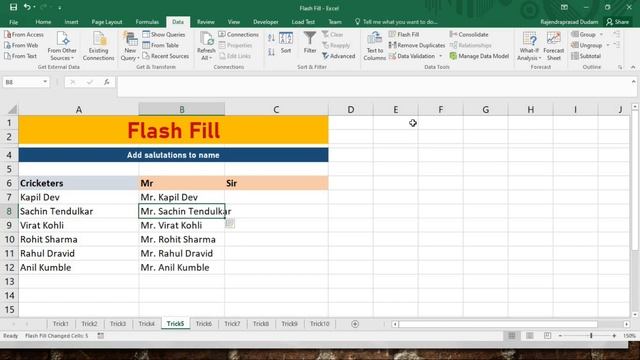Click the Group button in Outline
The height and width of the screenshot is (360, 640).
pos(584,35)
